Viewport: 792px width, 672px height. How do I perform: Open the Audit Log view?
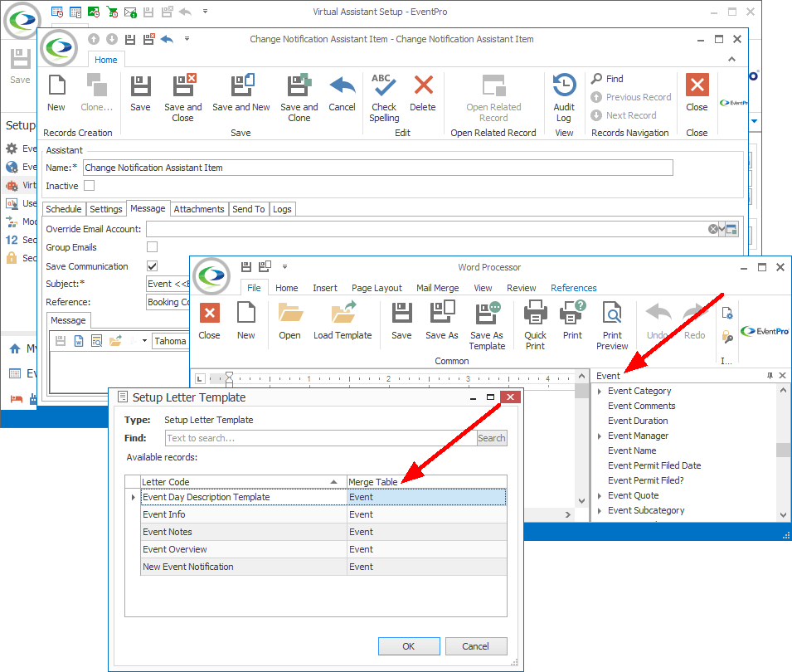564,98
